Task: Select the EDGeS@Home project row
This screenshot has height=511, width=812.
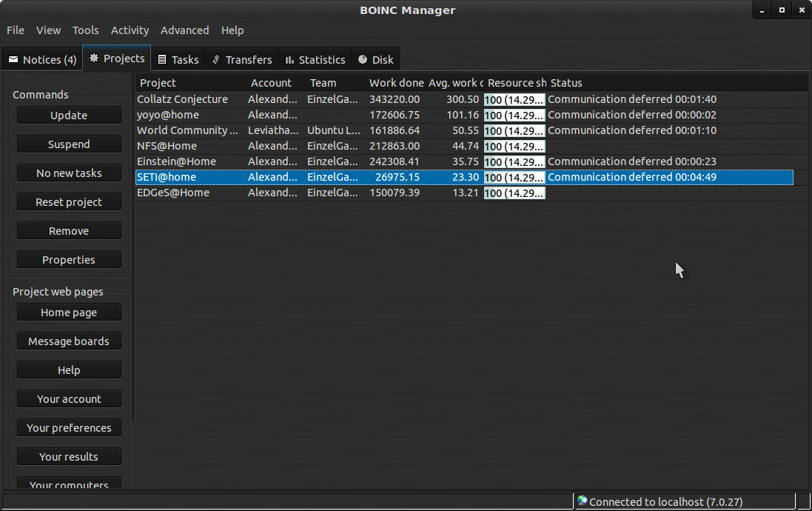Action: [173, 193]
